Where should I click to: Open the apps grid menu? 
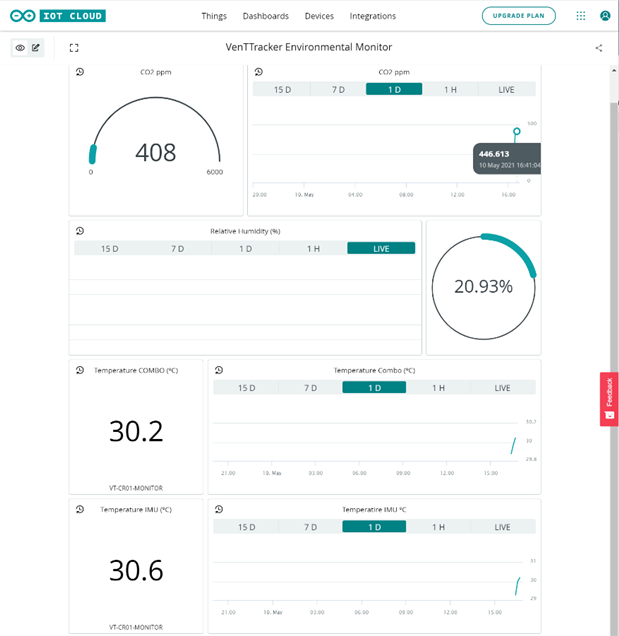click(x=581, y=16)
